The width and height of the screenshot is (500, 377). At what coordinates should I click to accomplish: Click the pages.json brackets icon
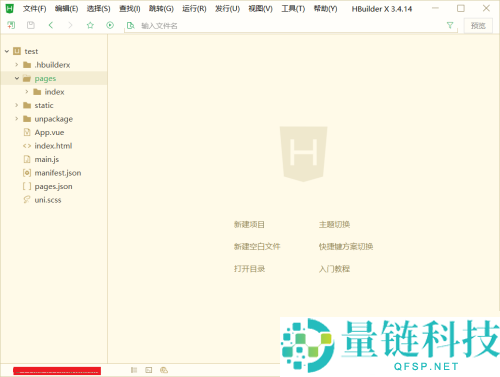(x=27, y=186)
